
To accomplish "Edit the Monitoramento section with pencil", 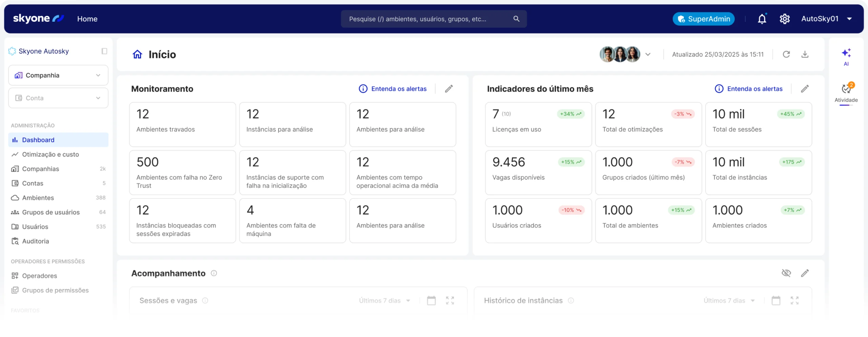I will 449,89.
